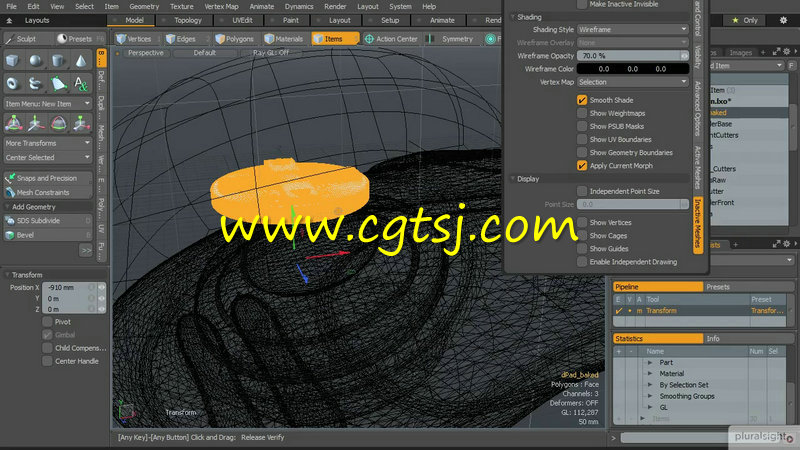Select the Torus primitive tool
800x450 pixels.
click(x=13, y=83)
